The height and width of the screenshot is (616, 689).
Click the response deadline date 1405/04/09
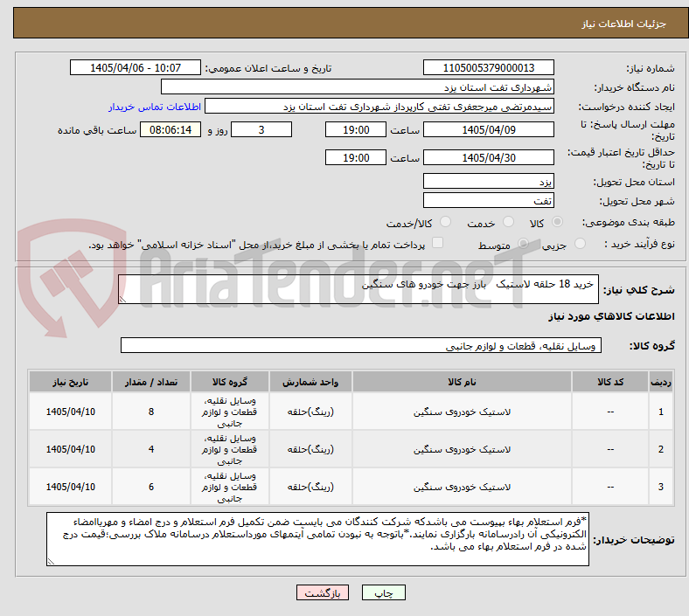[x=488, y=129]
